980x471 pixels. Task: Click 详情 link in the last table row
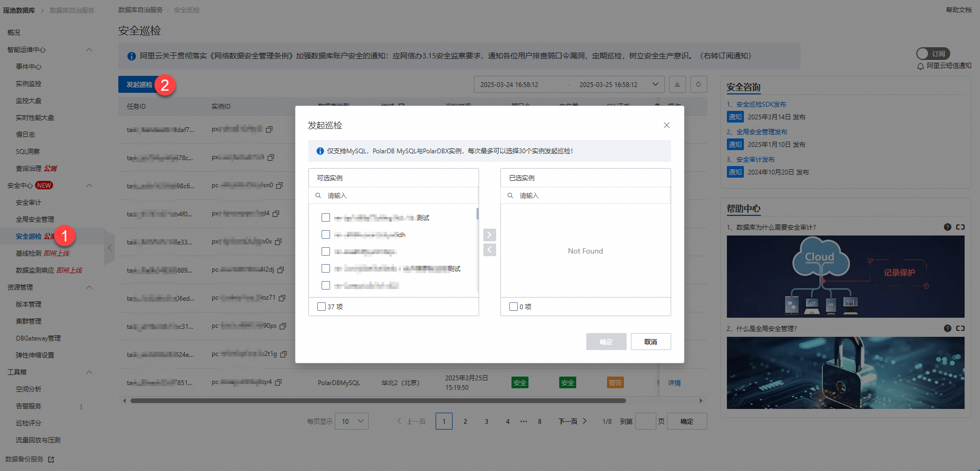click(x=674, y=382)
